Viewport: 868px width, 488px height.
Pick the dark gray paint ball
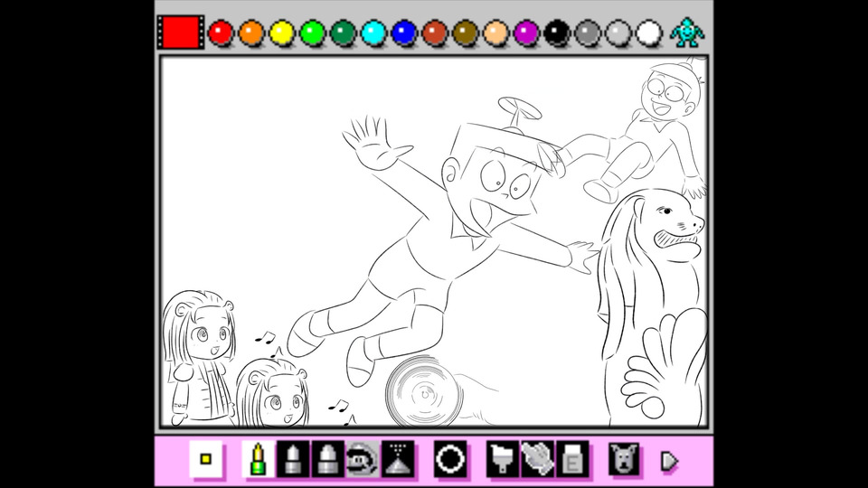click(588, 33)
